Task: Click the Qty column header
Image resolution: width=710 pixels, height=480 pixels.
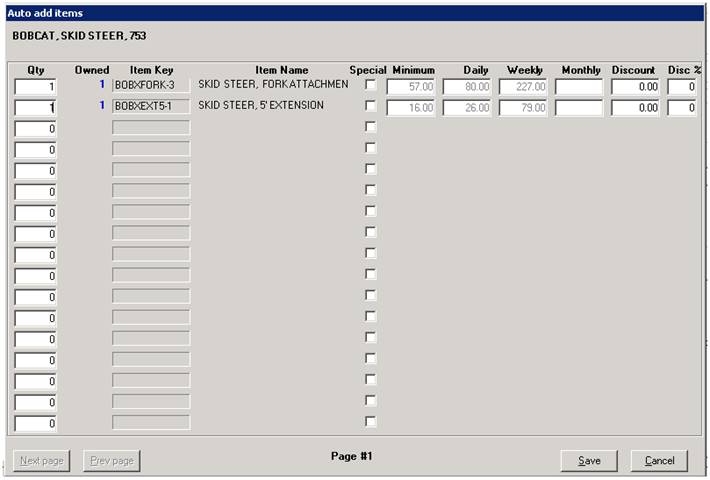Action: pyautogui.click(x=36, y=70)
